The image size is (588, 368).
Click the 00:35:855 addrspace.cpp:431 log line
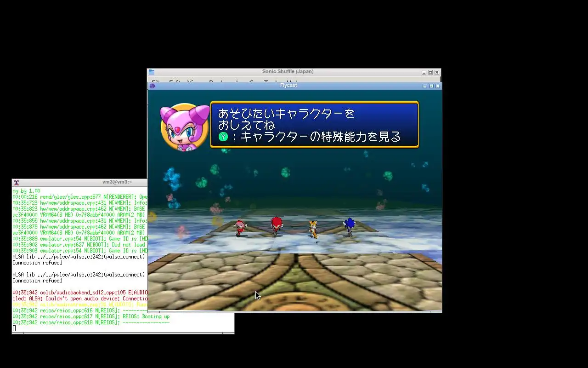click(x=80, y=221)
